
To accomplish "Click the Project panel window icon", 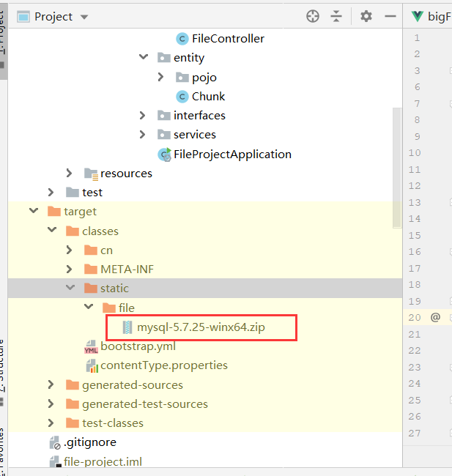I will click(x=23, y=17).
